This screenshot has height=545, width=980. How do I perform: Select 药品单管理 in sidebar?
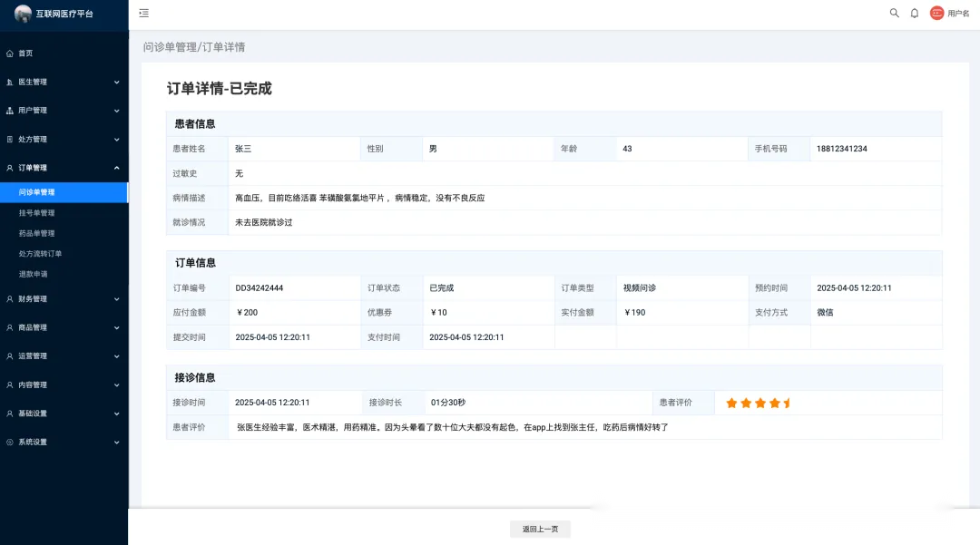[37, 233]
